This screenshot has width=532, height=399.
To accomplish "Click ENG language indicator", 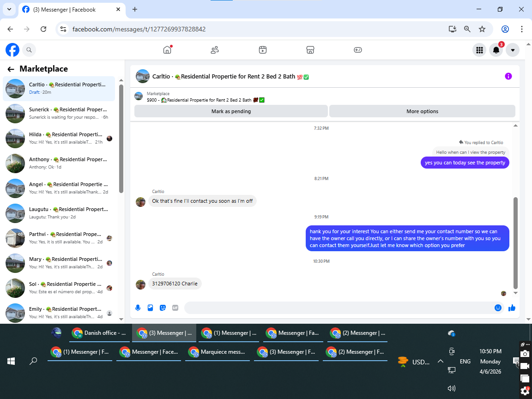I will point(465,362).
